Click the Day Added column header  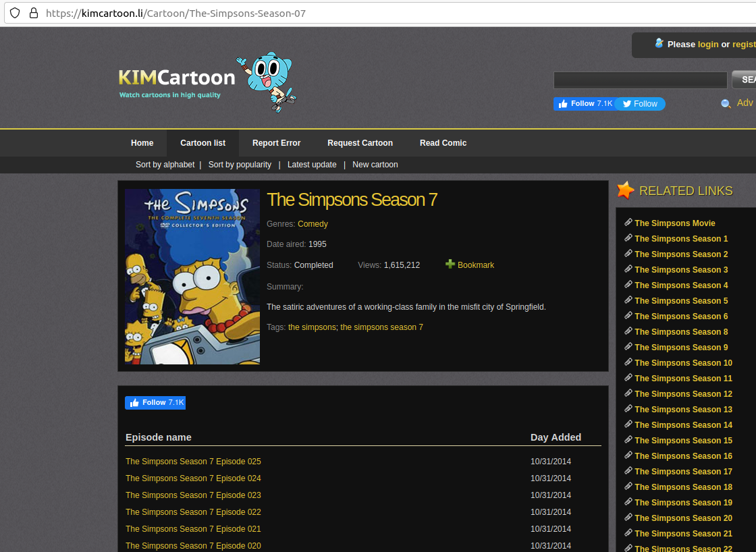pyautogui.click(x=556, y=437)
